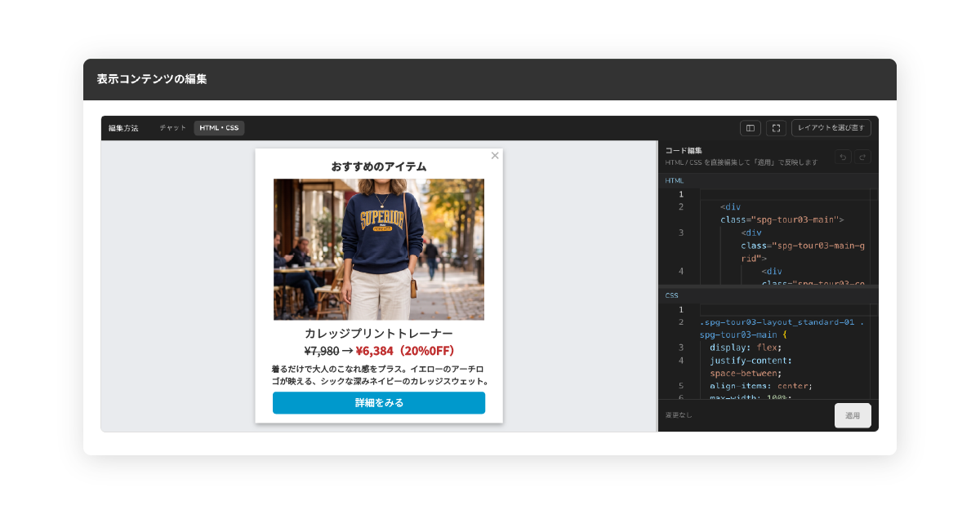Click the おすすめのアイテム heading
The height and width of the screenshot is (514, 980).
pos(379,166)
